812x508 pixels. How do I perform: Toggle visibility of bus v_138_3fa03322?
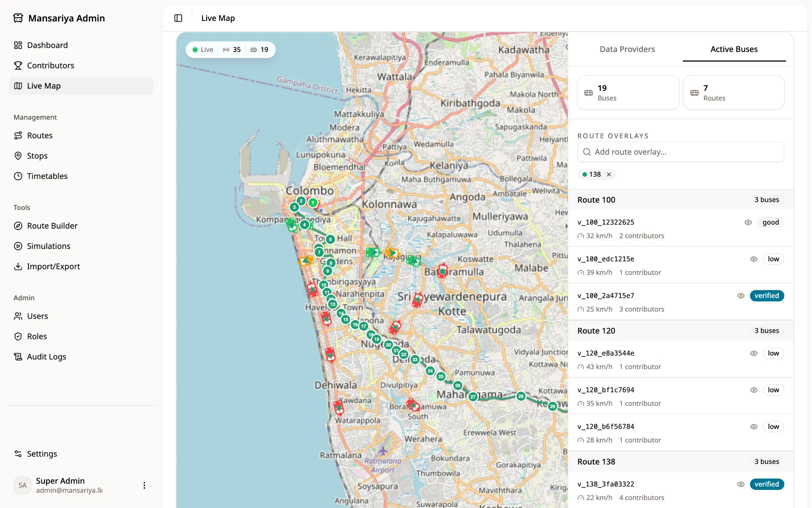741,484
